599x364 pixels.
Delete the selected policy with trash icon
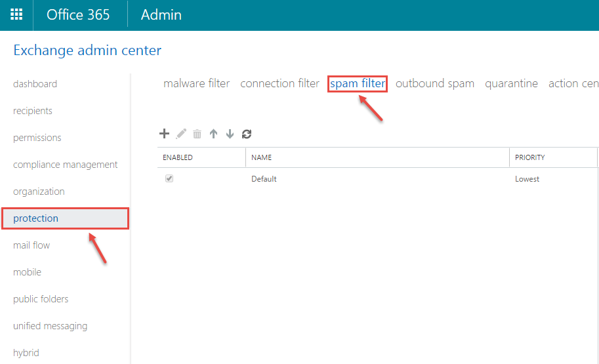197,134
